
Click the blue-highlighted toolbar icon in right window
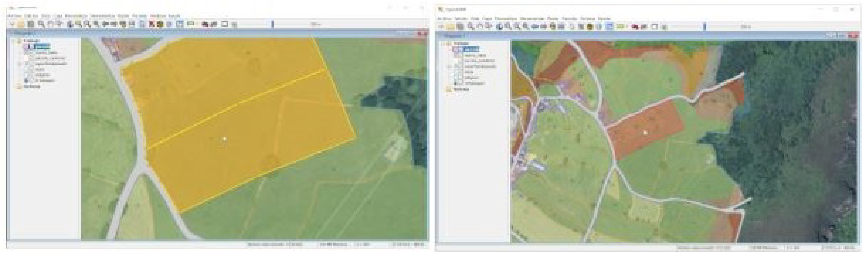coord(609,27)
